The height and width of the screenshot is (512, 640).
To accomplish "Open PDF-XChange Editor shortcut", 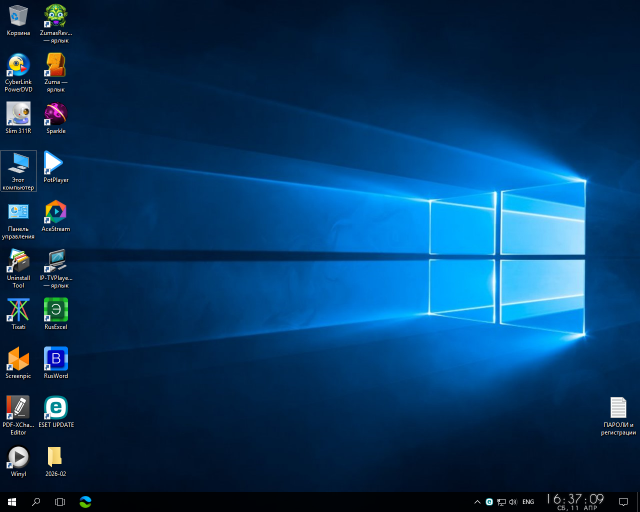I will pyautogui.click(x=18, y=416).
